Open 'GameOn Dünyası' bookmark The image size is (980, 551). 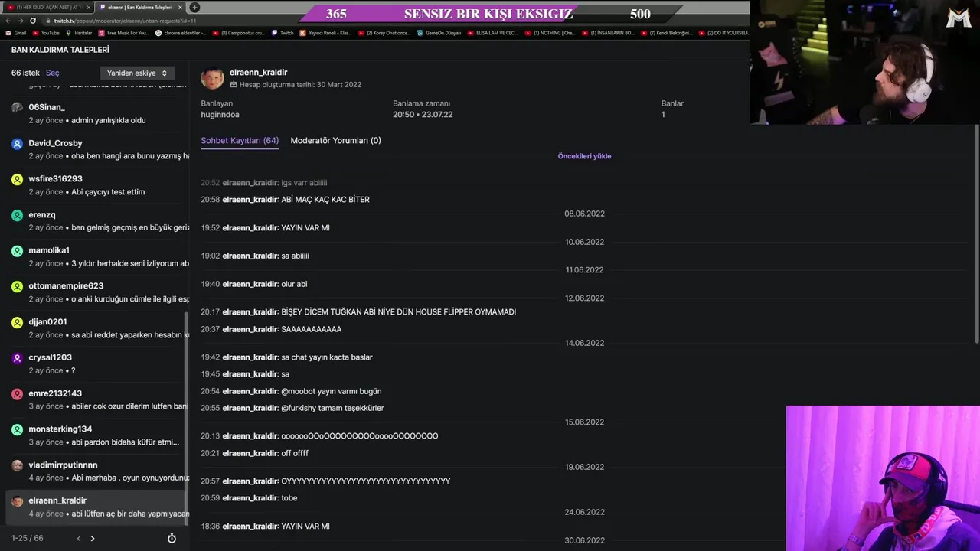coord(439,33)
